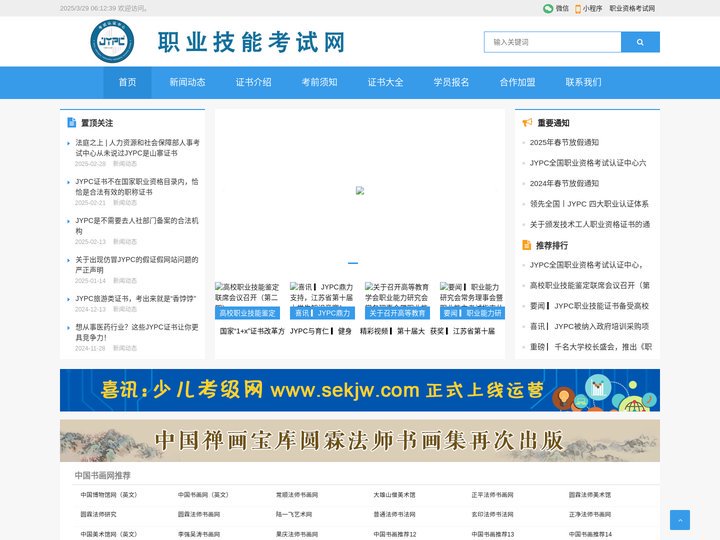Open 学员报名 nav item
The image size is (720, 540).
coord(451,82)
